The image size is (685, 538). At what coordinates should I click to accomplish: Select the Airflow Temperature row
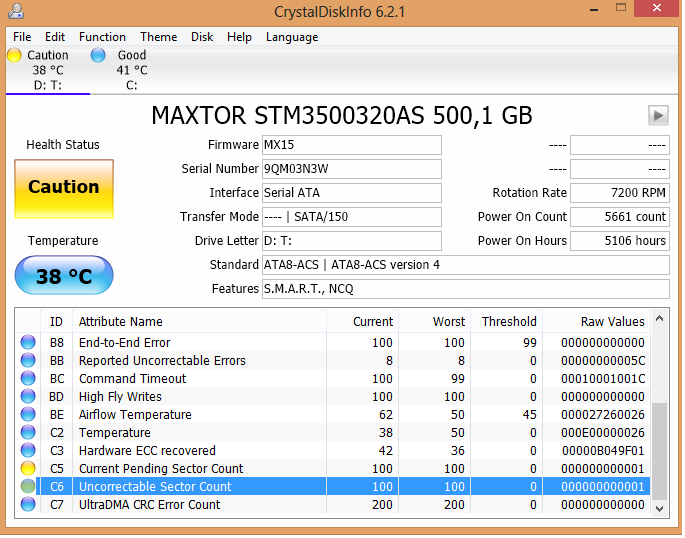point(333,414)
